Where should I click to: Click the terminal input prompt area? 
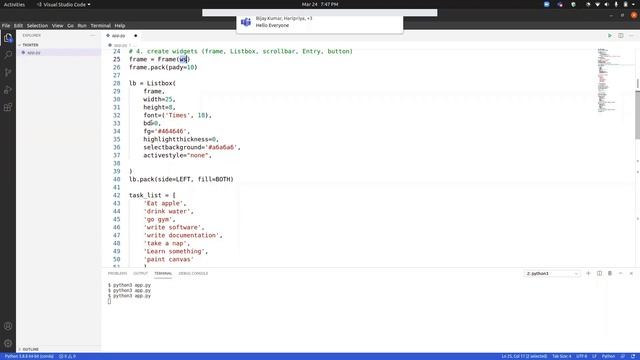click(109, 301)
